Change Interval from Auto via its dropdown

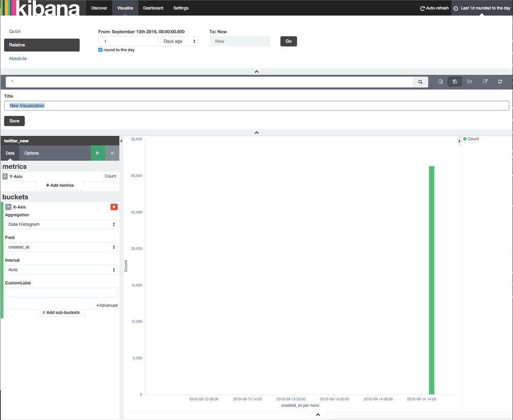[x=61, y=270]
